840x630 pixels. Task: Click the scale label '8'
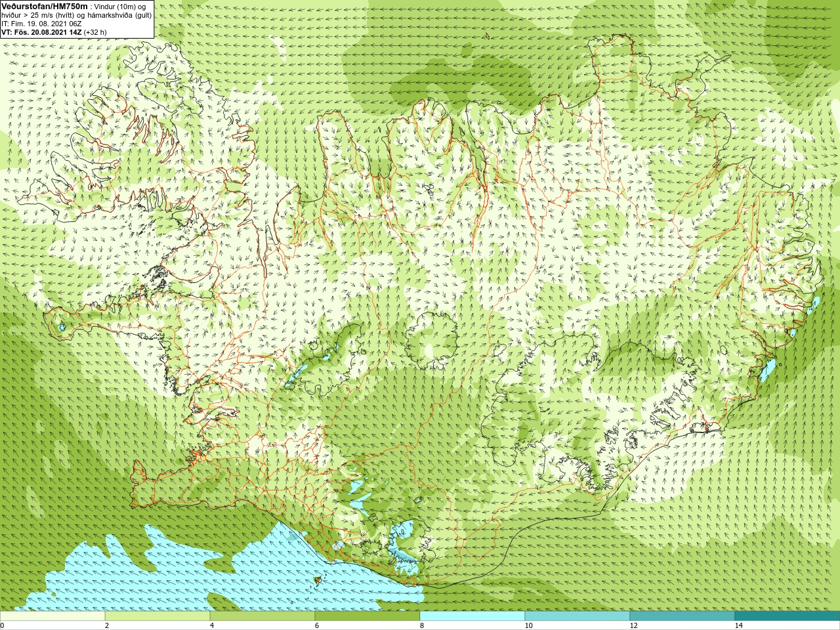click(x=422, y=625)
